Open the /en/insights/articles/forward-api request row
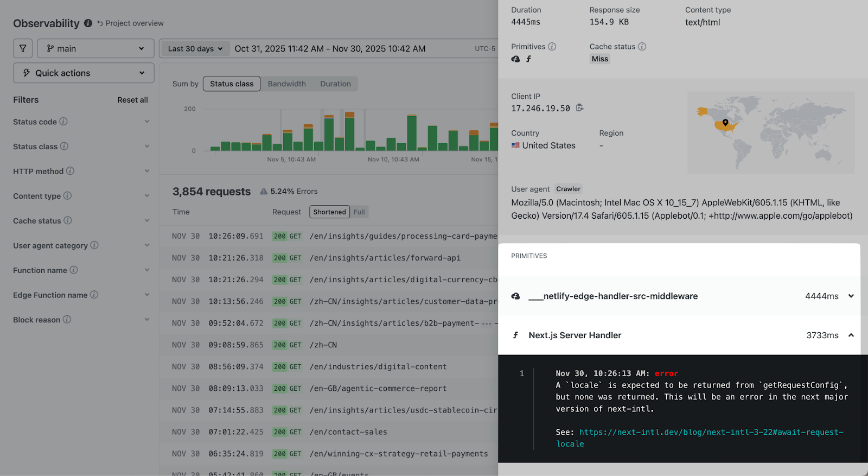Viewport: 868px width, 476px height. (x=329, y=258)
